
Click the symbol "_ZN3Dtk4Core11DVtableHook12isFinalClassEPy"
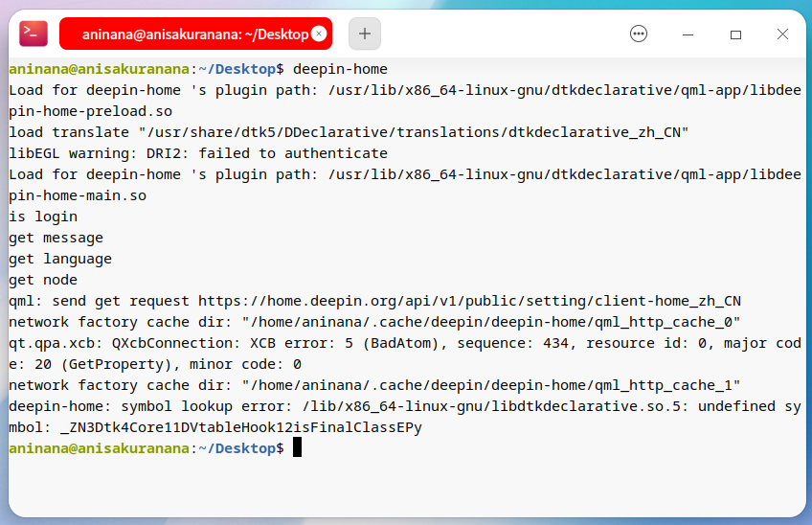click(x=241, y=427)
